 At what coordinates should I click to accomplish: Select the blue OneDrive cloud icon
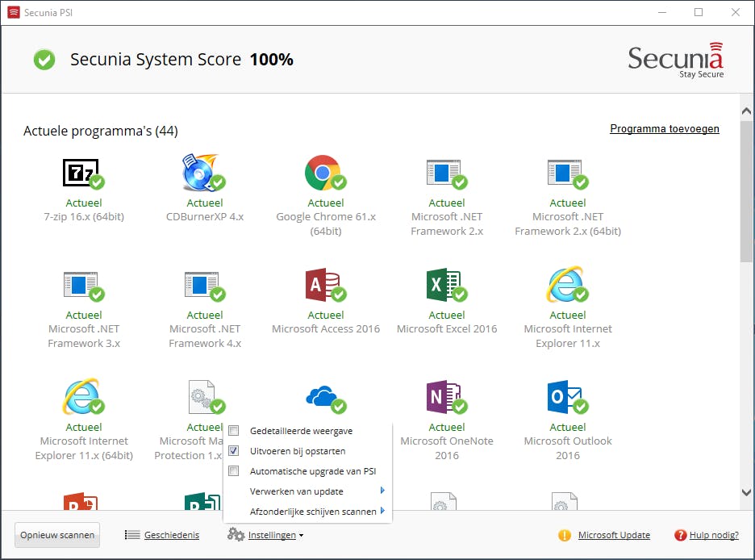tap(326, 399)
